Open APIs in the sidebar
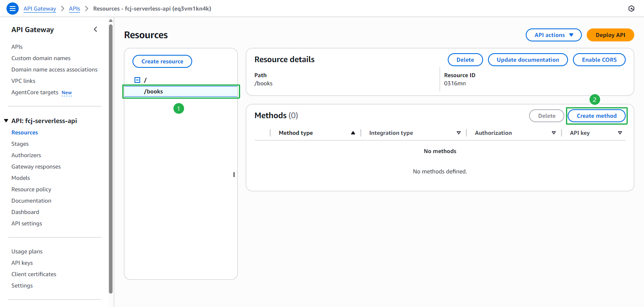Viewport: 644px width, 307px height. pyautogui.click(x=17, y=47)
